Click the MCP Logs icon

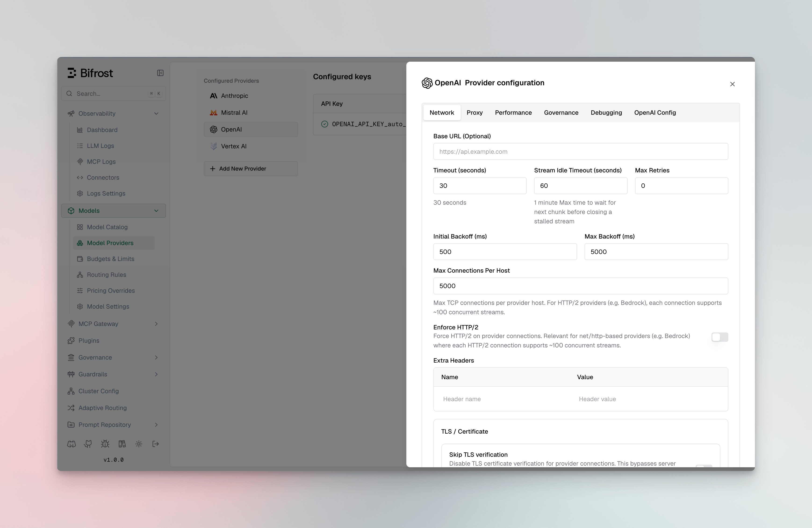tap(80, 162)
